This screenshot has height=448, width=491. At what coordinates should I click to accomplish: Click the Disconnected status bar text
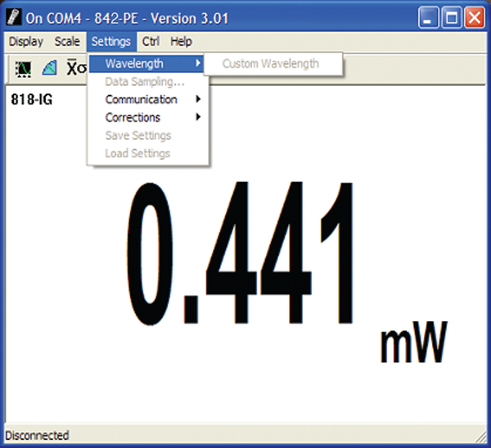pyautogui.click(x=38, y=436)
